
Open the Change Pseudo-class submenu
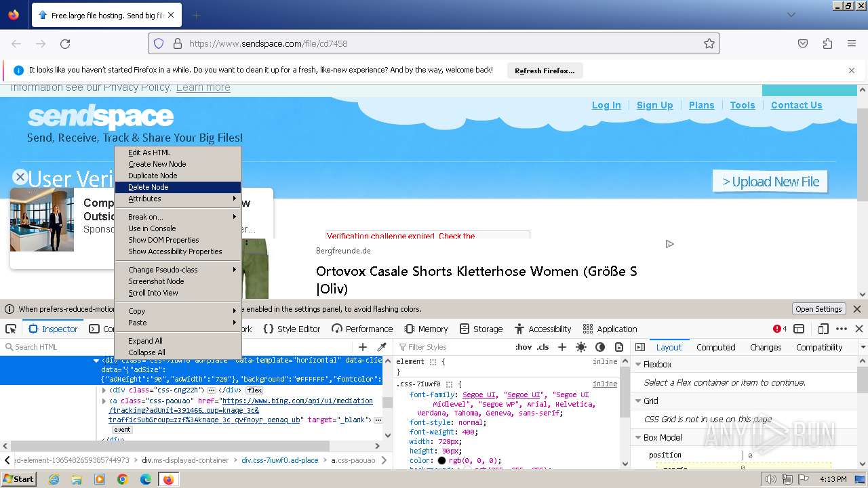pos(178,270)
